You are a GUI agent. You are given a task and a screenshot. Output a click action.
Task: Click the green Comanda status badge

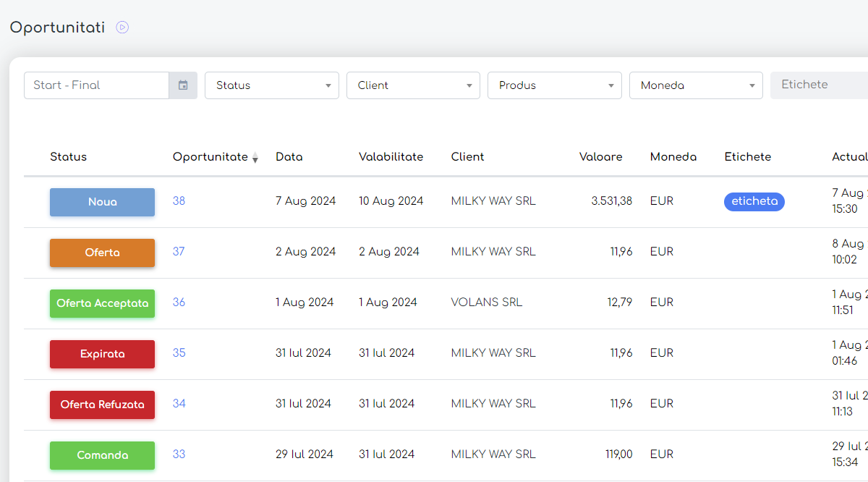(x=102, y=456)
